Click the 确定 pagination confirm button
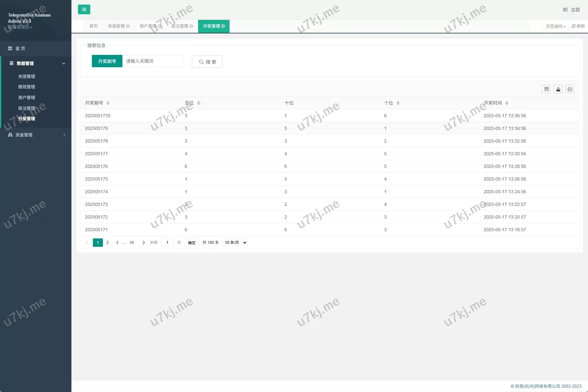Screen dimensions: 588x392 (x=192, y=243)
